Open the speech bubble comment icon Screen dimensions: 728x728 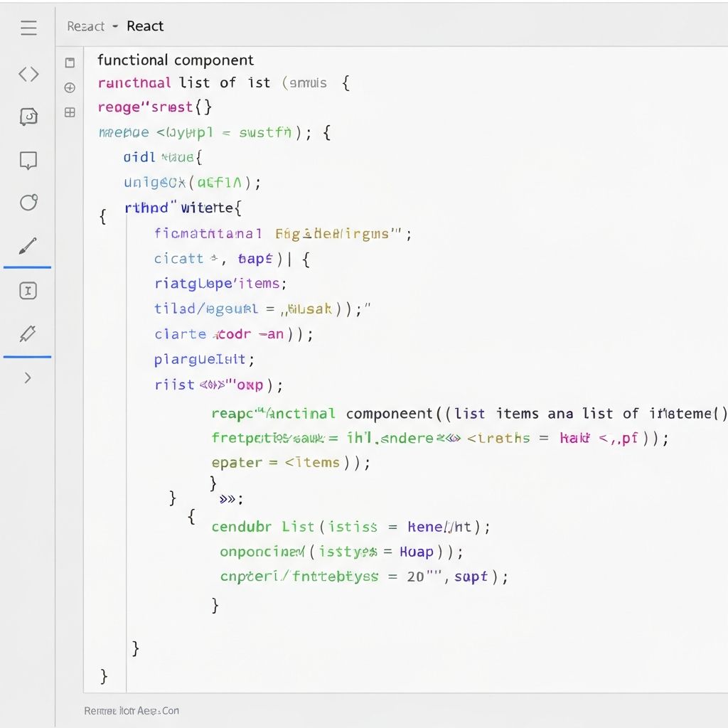point(28,161)
